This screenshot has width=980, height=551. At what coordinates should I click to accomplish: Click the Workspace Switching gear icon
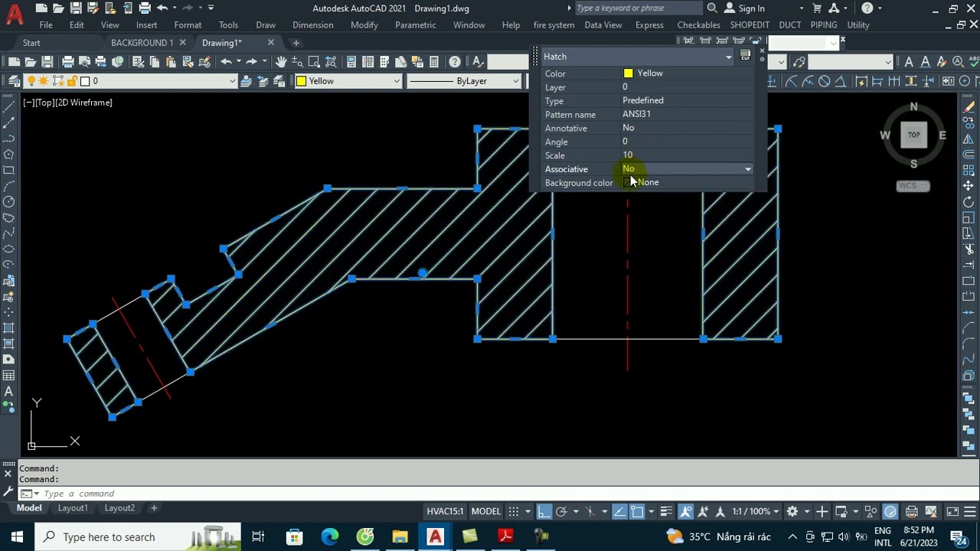792,511
